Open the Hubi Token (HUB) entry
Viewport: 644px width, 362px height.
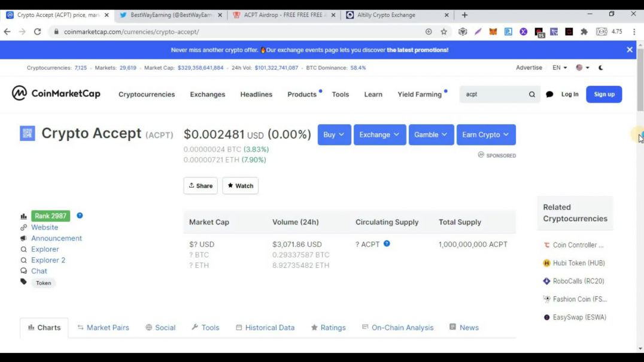pos(574,263)
